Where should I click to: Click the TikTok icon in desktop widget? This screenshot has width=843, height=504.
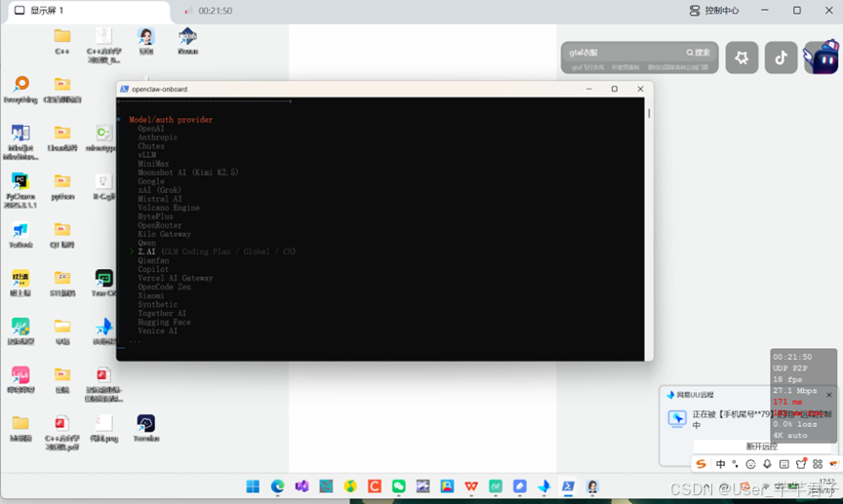point(781,57)
